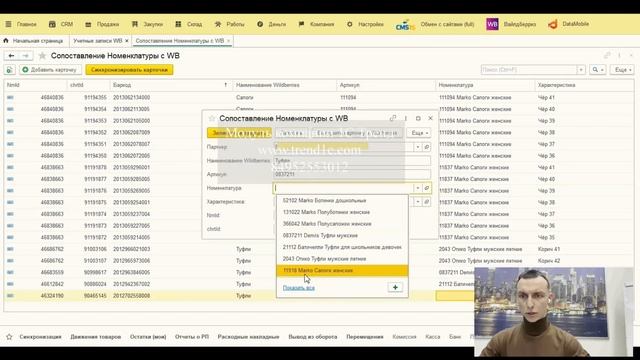
Task: Sort by the Баркод column header
Action: [171, 85]
